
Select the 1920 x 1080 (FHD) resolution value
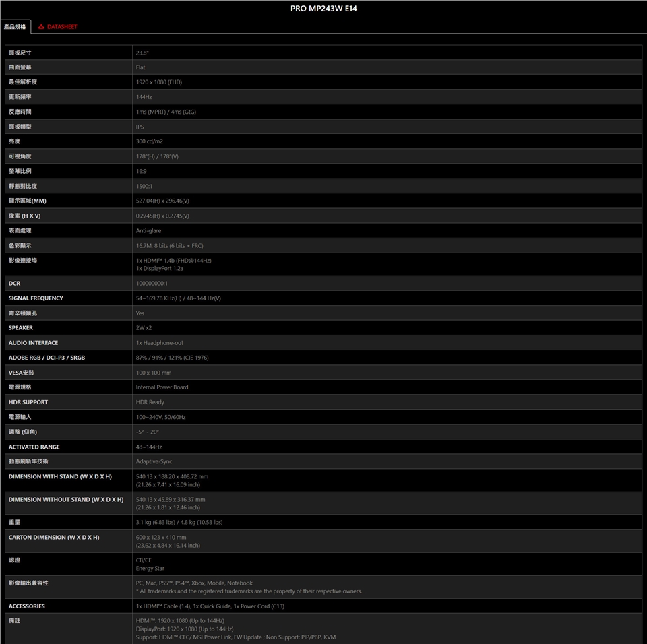[x=158, y=82]
